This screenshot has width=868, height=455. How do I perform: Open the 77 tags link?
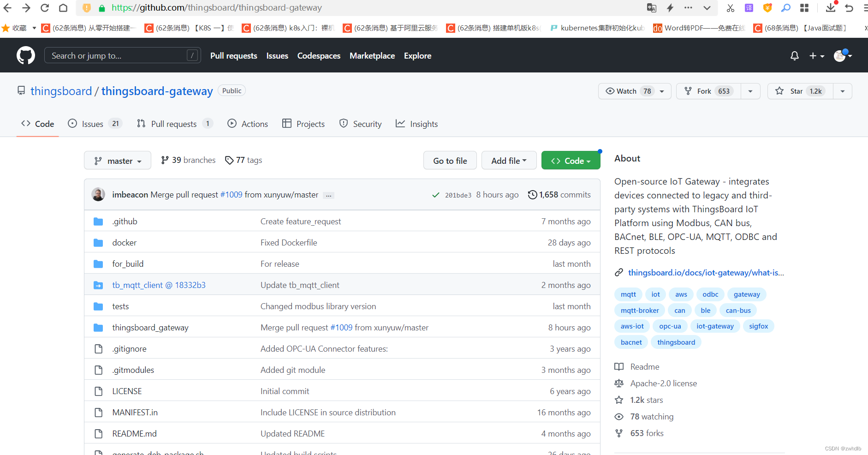tap(244, 160)
